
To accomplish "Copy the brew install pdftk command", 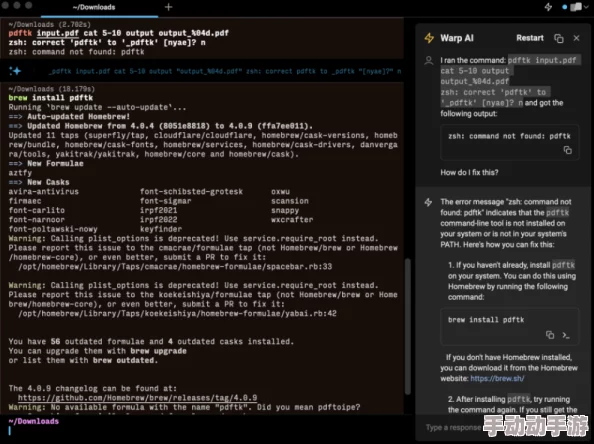I will (550, 335).
